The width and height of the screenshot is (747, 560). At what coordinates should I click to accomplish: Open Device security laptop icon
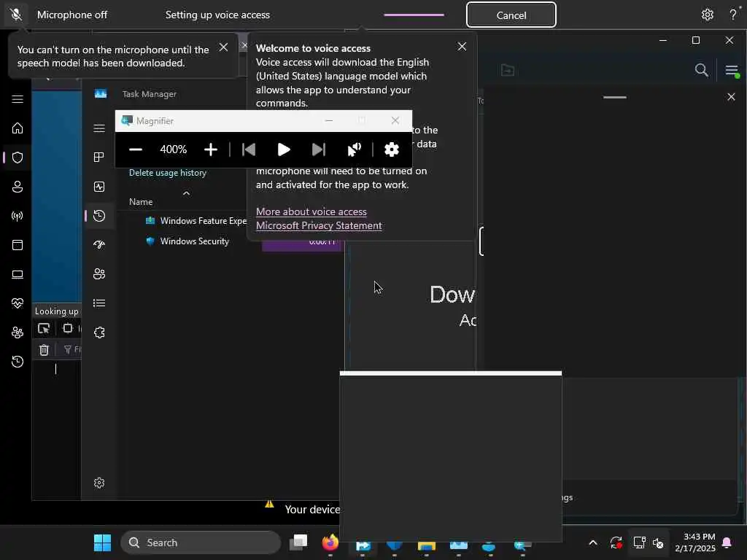18,274
